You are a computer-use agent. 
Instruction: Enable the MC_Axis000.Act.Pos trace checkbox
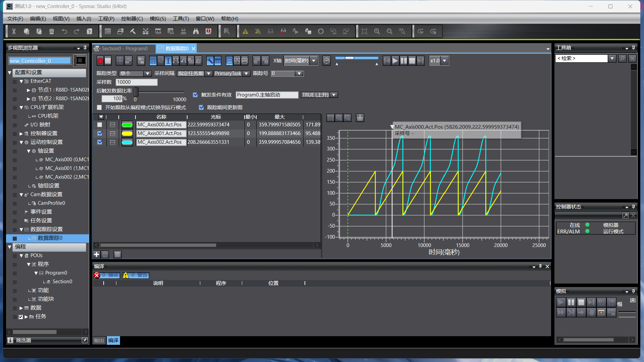pyautogui.click(x=100, y=125)
